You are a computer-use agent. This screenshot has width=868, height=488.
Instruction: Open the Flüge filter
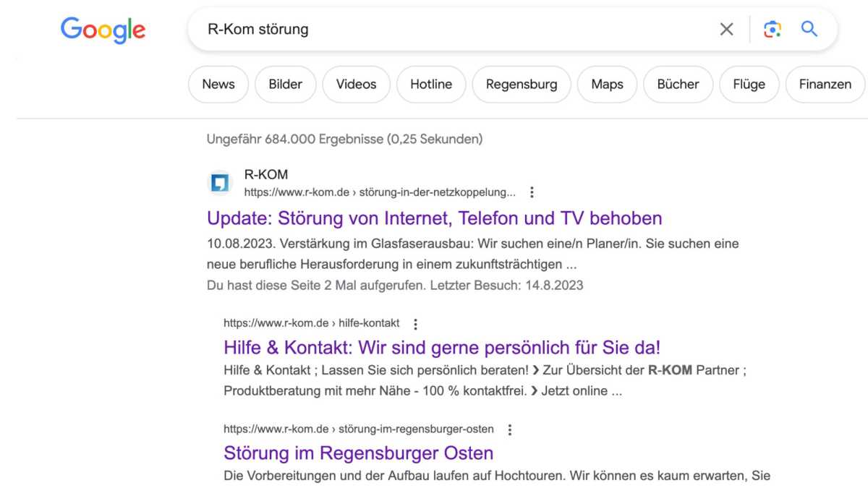[749, 85]
